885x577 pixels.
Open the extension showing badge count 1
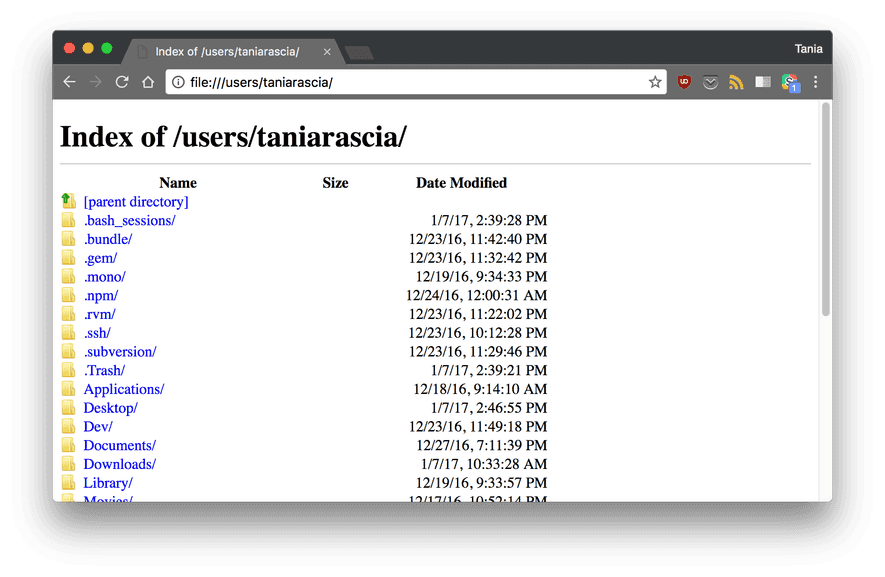click(790, 82)
